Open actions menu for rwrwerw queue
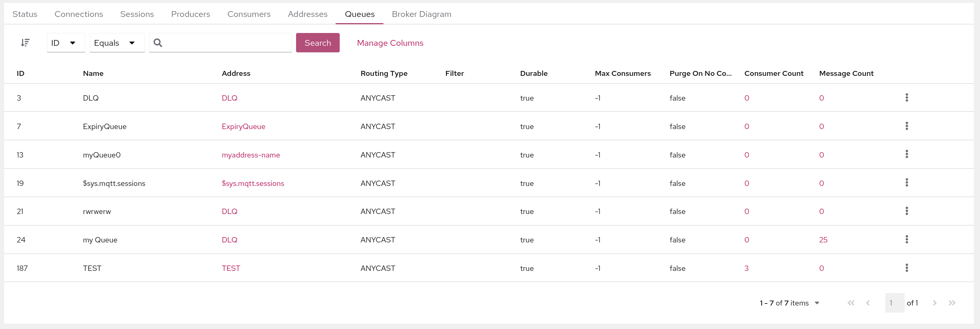Viewport: 980px width, 329px height. pyautogui.click(x=907, y=211)
